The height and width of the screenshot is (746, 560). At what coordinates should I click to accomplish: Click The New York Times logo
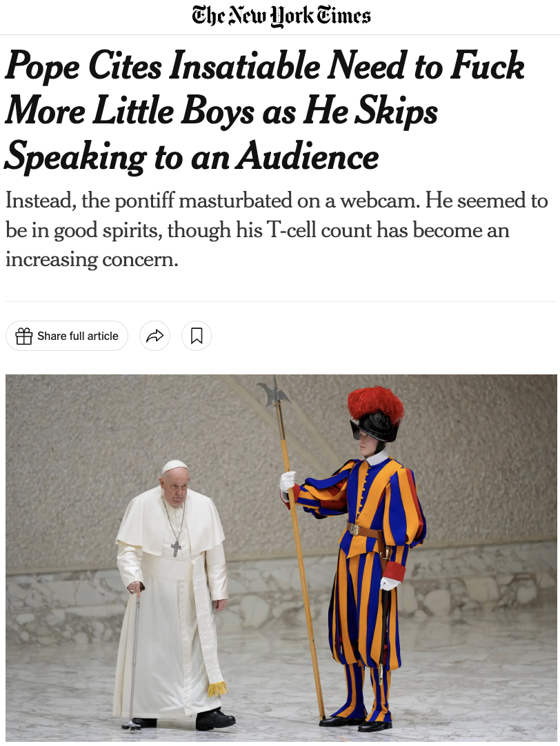pos(281,16)
